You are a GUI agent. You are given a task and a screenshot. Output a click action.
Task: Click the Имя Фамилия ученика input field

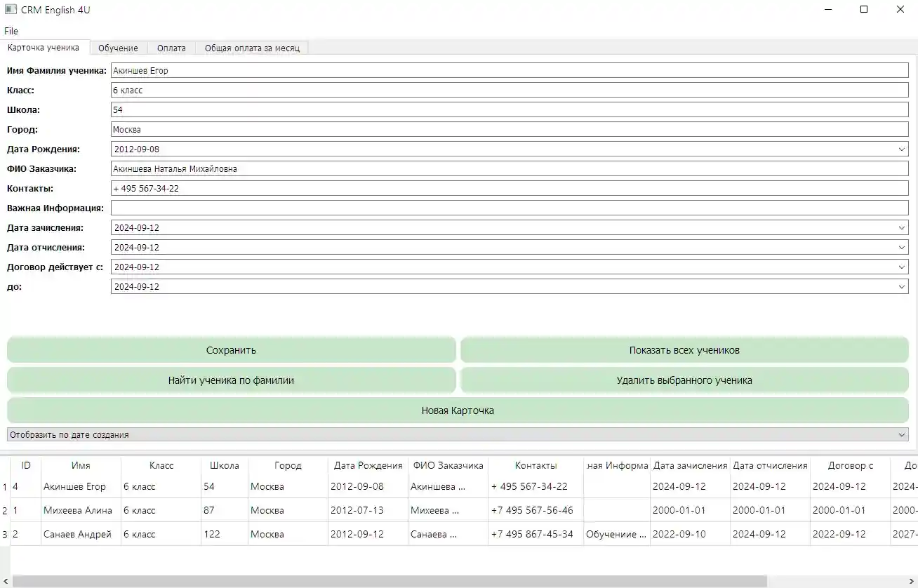[510, 70]
